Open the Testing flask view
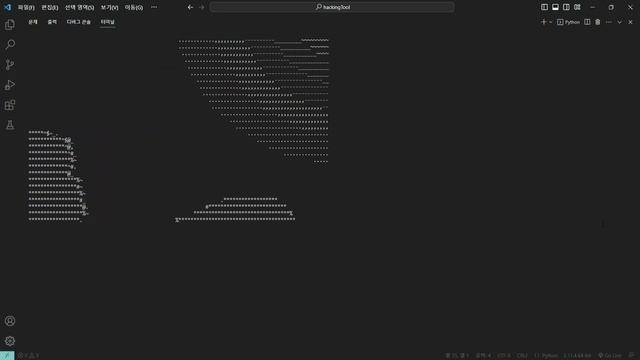 10,125
